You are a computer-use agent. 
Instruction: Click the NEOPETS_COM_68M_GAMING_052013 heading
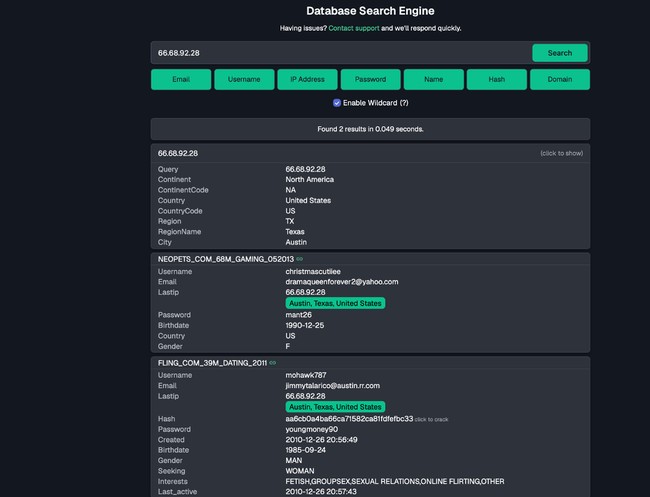(226, 259)
